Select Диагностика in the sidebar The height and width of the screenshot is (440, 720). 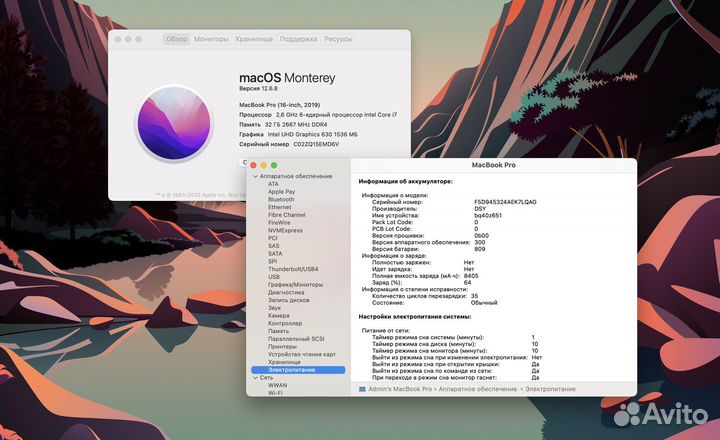pyautogui.click(x=286, y=292)
